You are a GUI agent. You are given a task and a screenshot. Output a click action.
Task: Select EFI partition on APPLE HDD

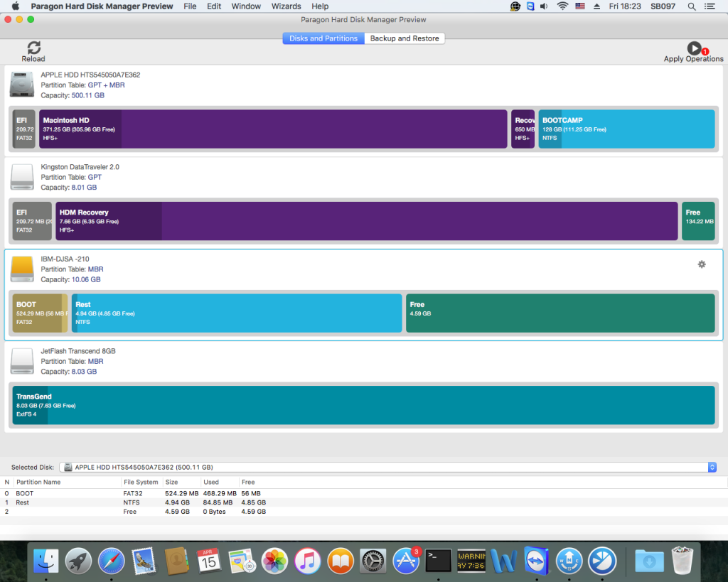coord(23,129)
